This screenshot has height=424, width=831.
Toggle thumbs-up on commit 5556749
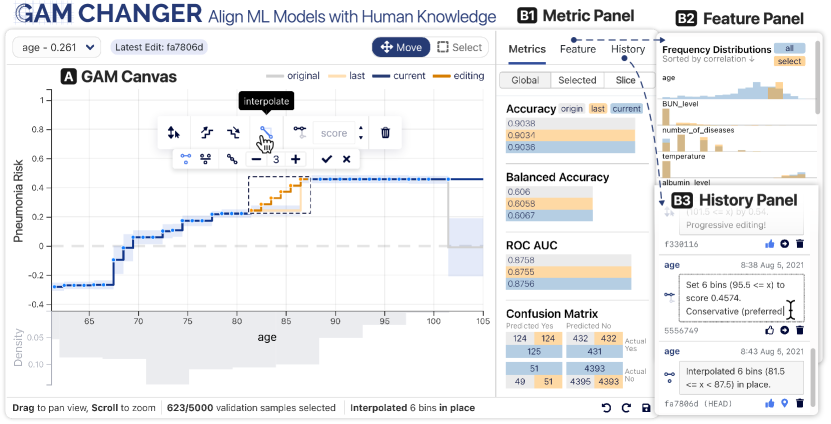769,329
